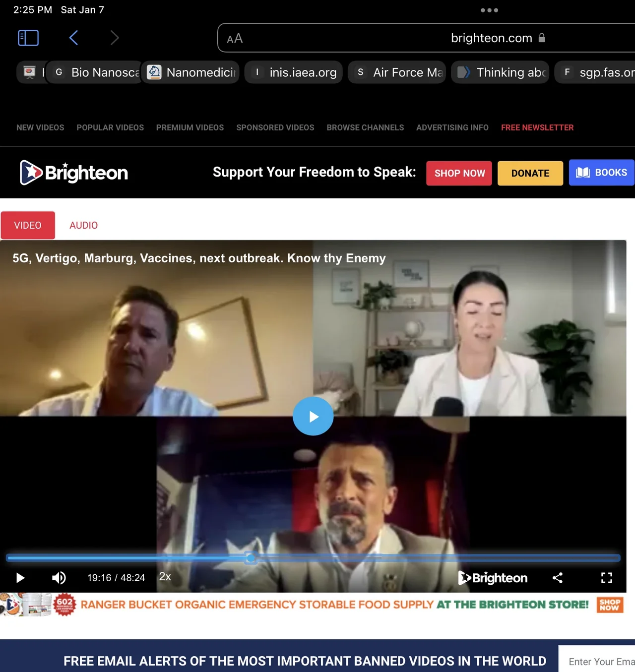Select the VIDEO tab

28,225
